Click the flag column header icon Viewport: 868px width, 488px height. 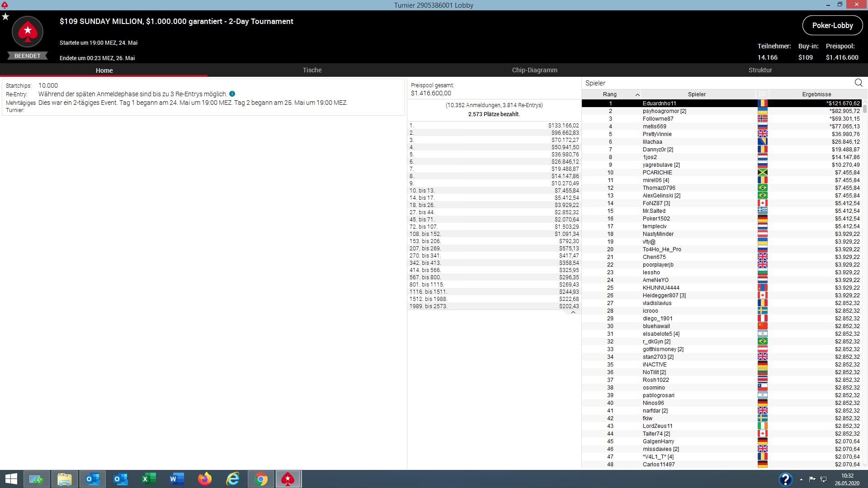pyautogui.click(x=762, y=94)
